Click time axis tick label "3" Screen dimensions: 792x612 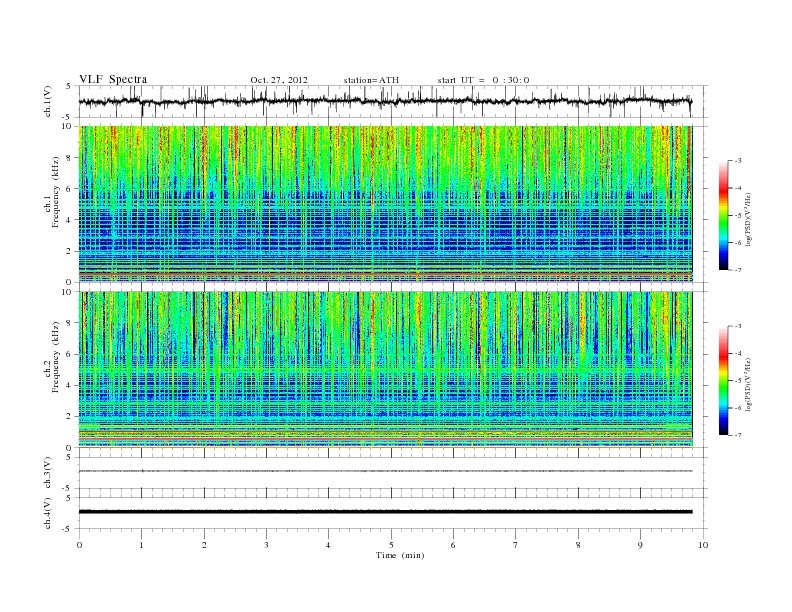(x=266, y=545)
